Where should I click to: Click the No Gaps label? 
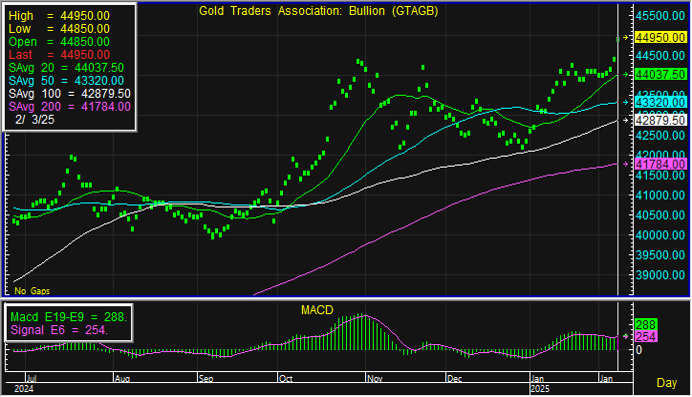tap(32, 291)
